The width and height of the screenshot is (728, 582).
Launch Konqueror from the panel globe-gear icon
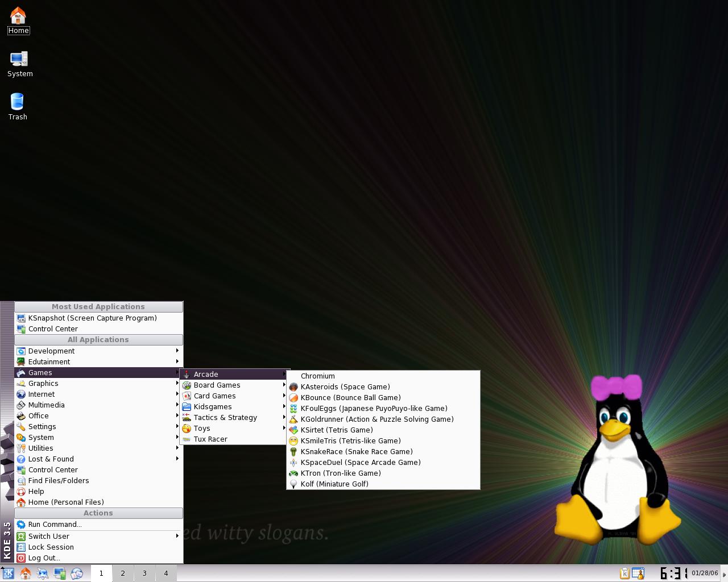tap(43, 573)
